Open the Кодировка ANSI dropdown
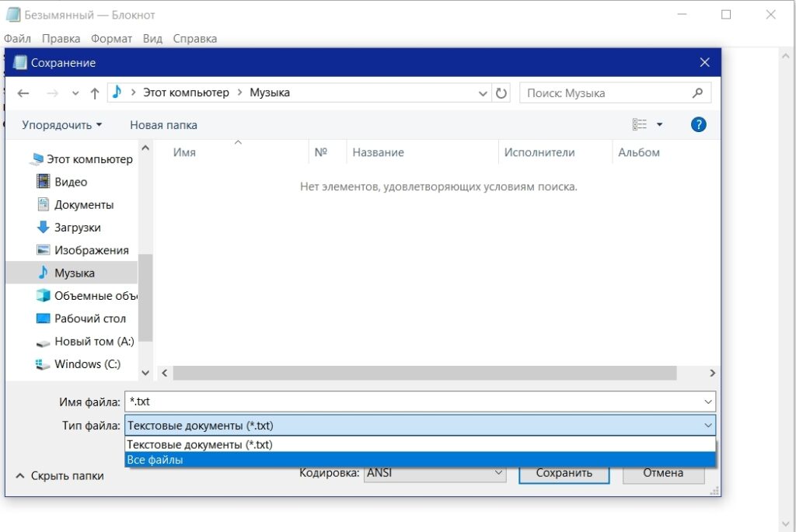This screenshot has width=796, height=532. (x=435, y=473)
